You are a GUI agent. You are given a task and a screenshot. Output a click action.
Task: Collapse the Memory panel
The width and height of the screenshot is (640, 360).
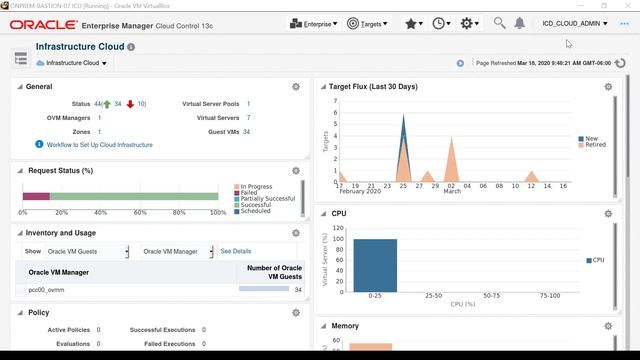tap(323, 326)
